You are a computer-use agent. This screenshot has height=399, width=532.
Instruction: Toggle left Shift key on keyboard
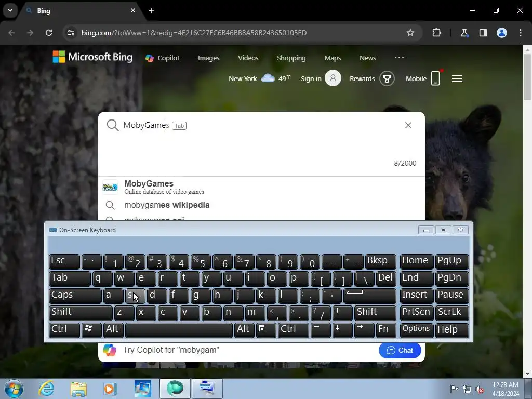click(x=81, y=313)
